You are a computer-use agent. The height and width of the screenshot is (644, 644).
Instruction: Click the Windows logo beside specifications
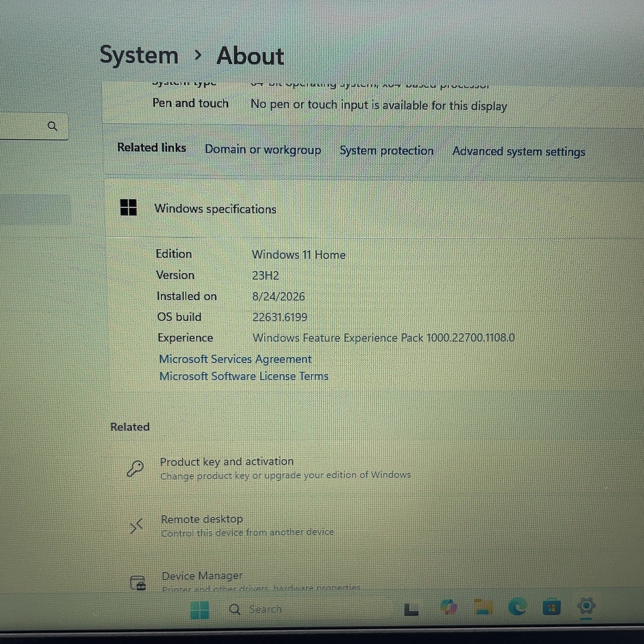tap(128, 207)
